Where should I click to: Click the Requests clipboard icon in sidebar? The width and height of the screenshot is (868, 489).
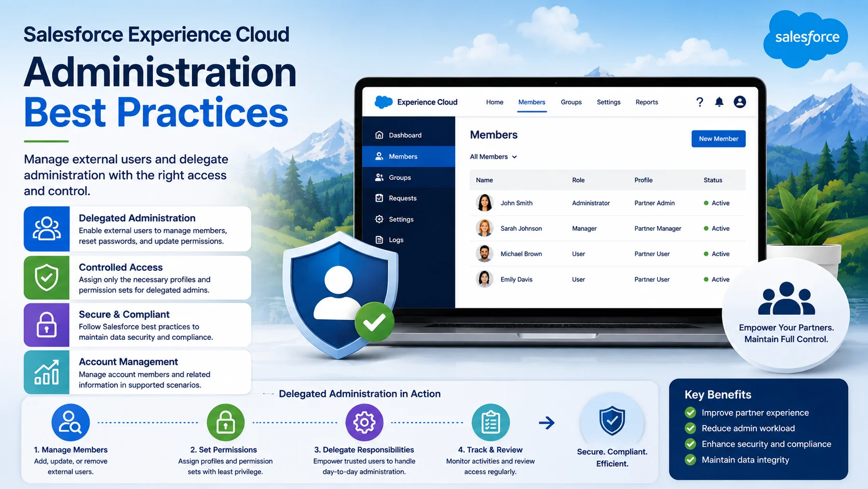(379, 198)
